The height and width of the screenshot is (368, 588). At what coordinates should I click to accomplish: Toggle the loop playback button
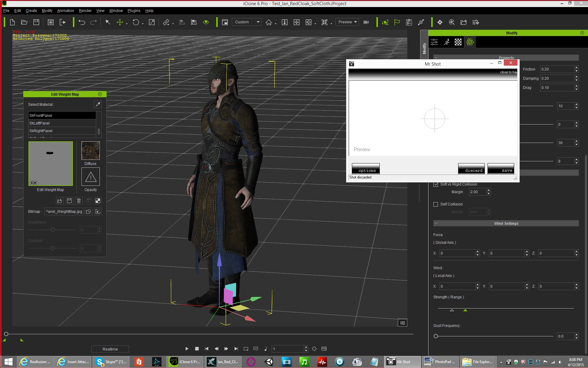pyautogui.click(x=246, y=349)
